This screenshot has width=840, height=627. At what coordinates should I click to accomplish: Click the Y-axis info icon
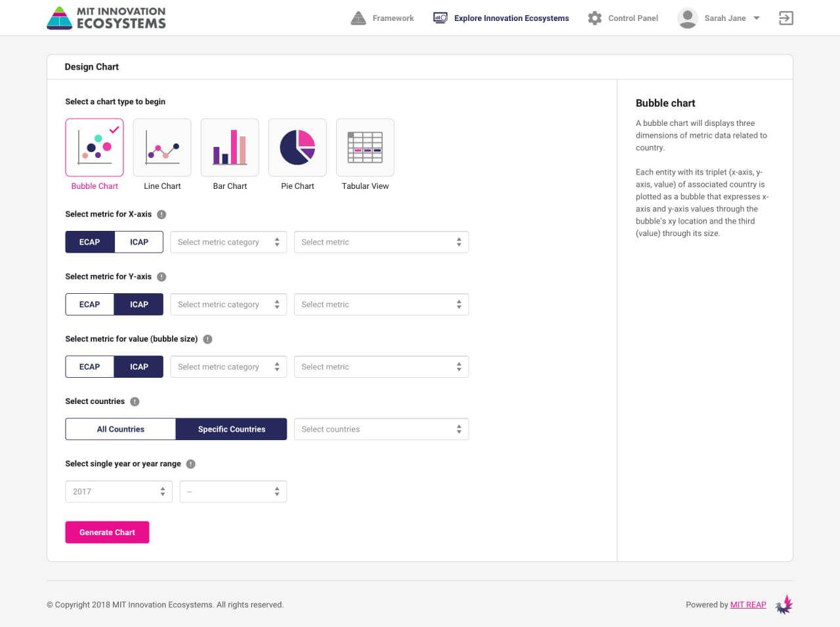[161, 277]
